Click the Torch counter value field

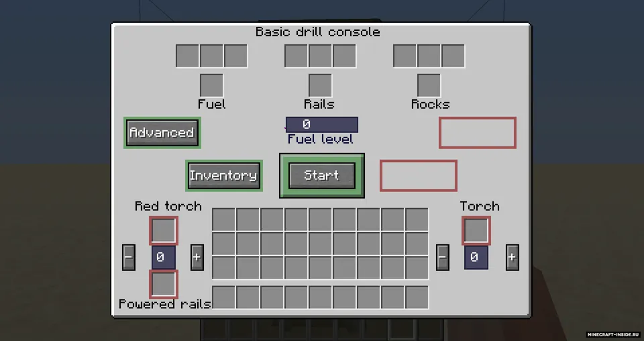476,258
